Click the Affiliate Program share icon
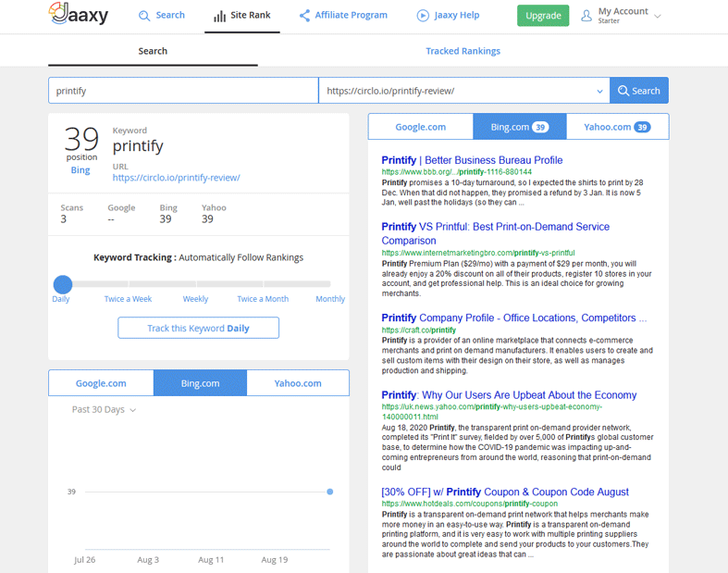Image resolution: width=728 pixels, height=573 pixels. coord(304,16)
